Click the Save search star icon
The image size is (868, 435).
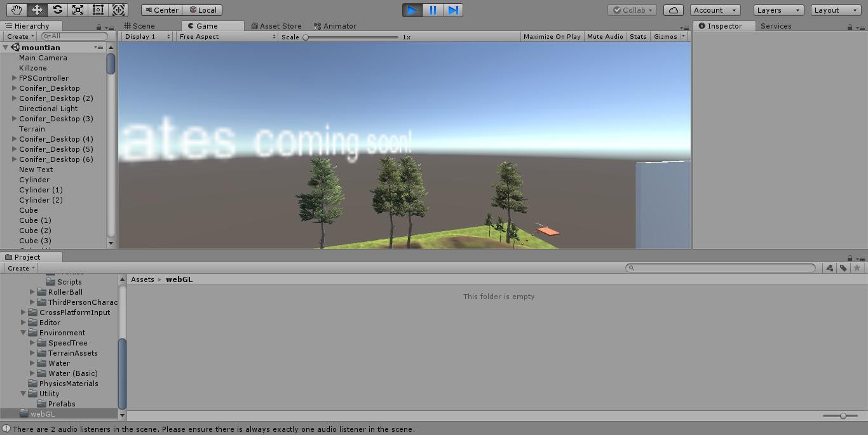point(857,268)
